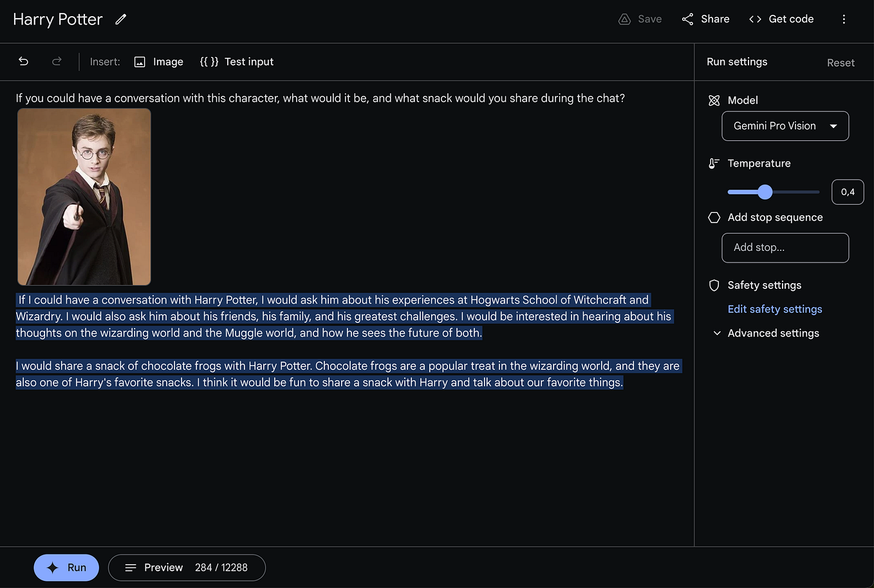Click the redo arrow icon
This screenshot has width=874, height=588.
click(x=57, y=61)
